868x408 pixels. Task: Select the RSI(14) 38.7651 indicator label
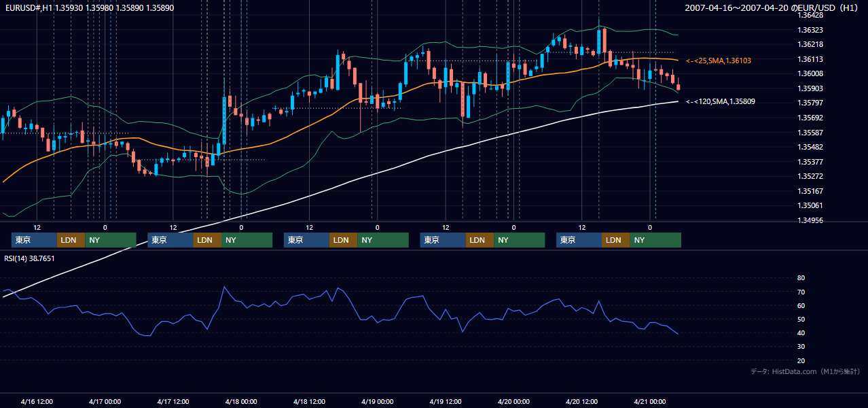(29, 258)
